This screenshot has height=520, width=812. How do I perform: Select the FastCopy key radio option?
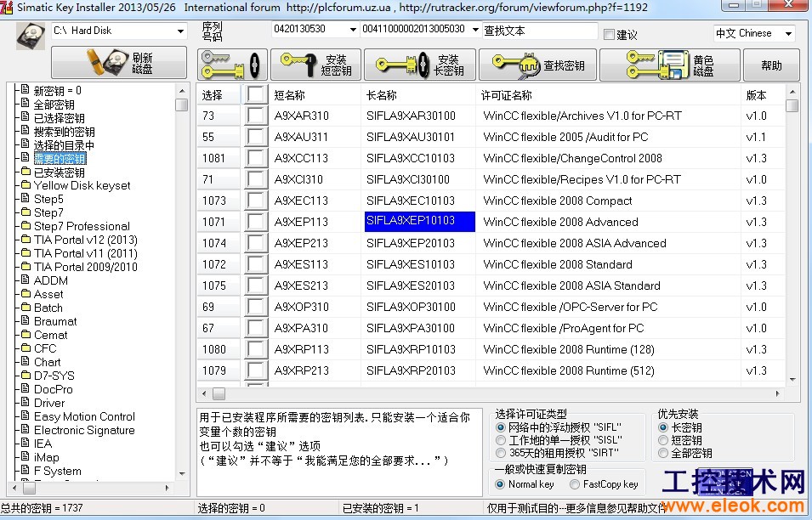click(x=574, y=484)
